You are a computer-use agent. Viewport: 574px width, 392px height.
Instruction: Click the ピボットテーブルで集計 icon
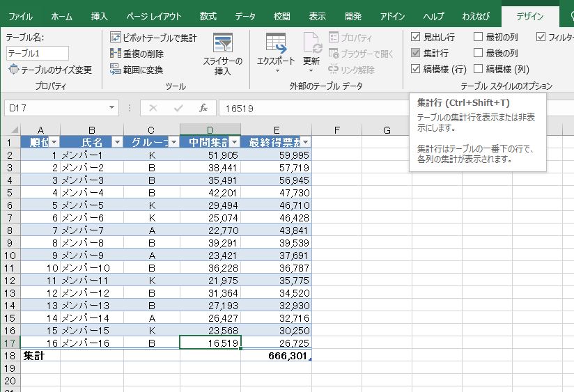pyautogui.click(x=116, y=37)
